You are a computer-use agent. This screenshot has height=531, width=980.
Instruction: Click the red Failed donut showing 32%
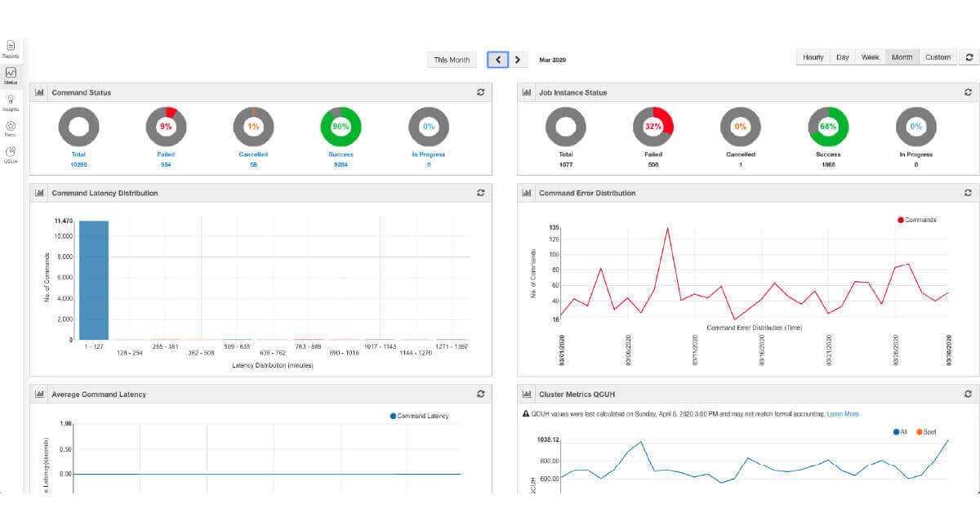(653, 126)
